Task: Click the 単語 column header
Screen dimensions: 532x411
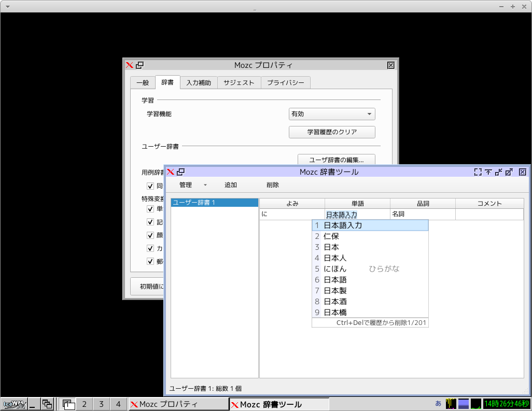Action: pos(358,204)
